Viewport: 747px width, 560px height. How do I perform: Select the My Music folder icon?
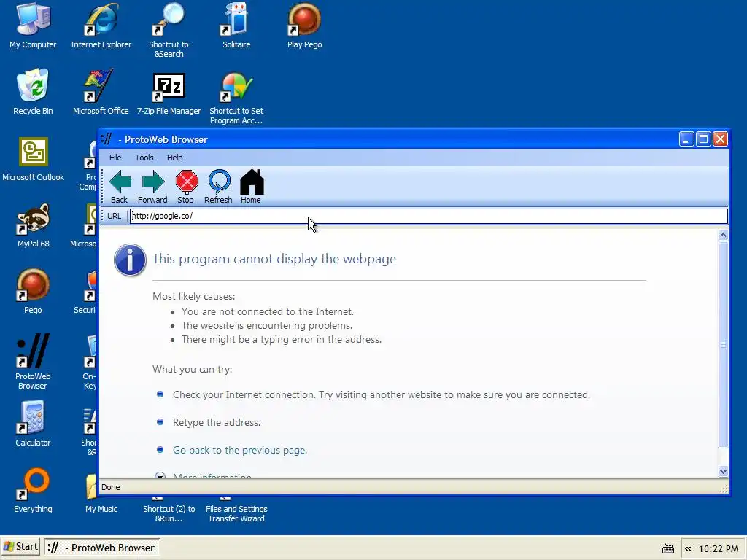click(x=101, y=495)
